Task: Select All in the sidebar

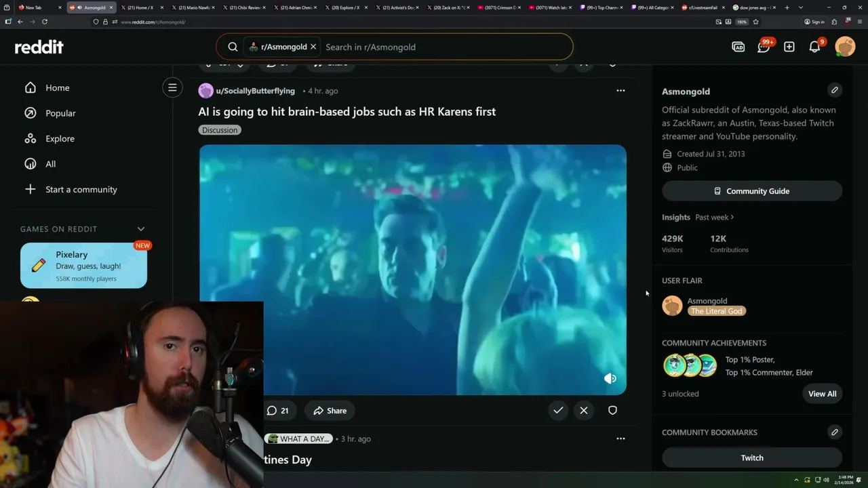Action: [50, 164]
